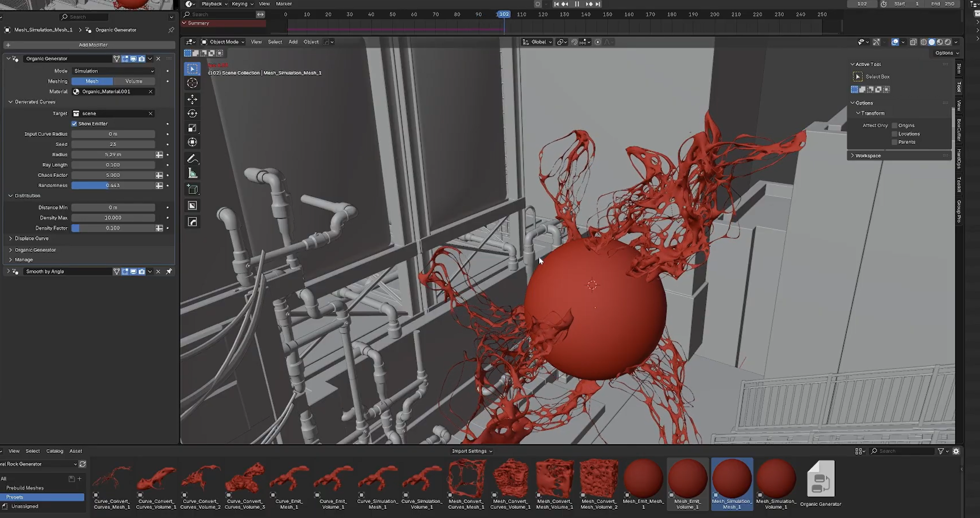Refresh the asset library
This screenshot has height=518, width=980.
82,464
